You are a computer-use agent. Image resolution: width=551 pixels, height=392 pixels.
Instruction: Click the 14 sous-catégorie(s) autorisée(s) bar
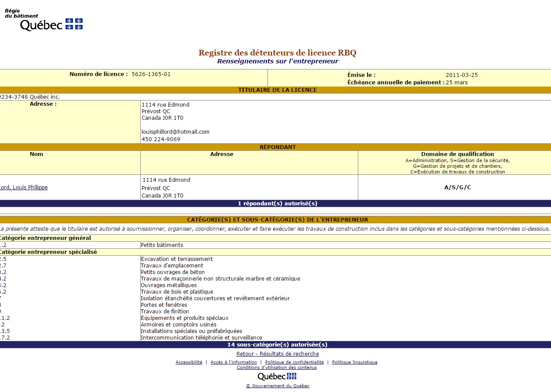(x=275, y=345)
